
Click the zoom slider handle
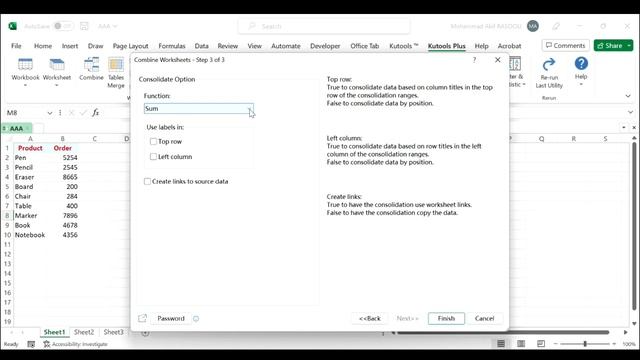[585, 344]
